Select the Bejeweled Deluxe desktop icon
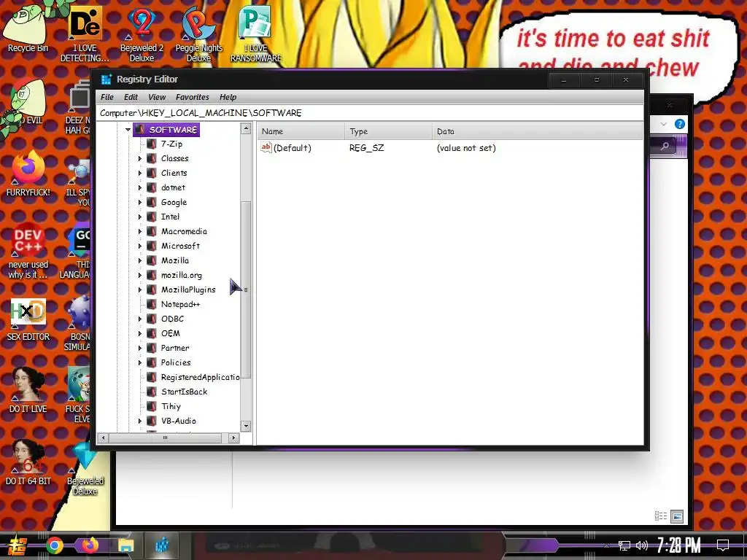The width and height of the screenshot is (747, 560). 85,469
